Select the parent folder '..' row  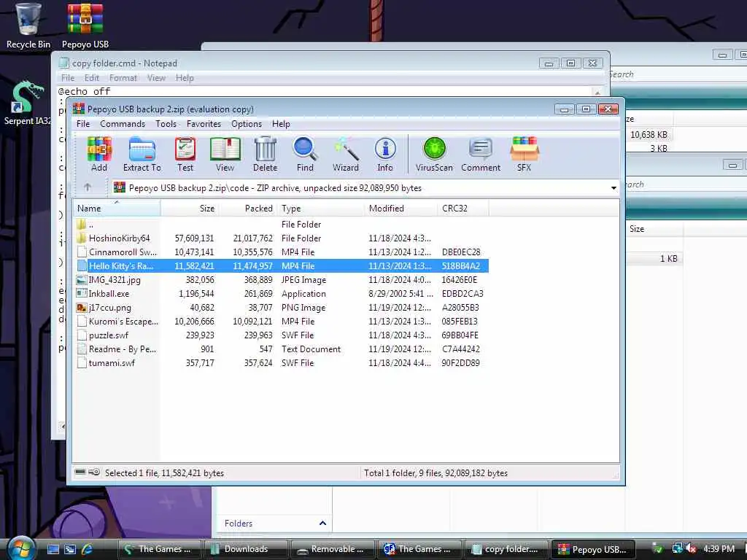[x=282, y=225]
